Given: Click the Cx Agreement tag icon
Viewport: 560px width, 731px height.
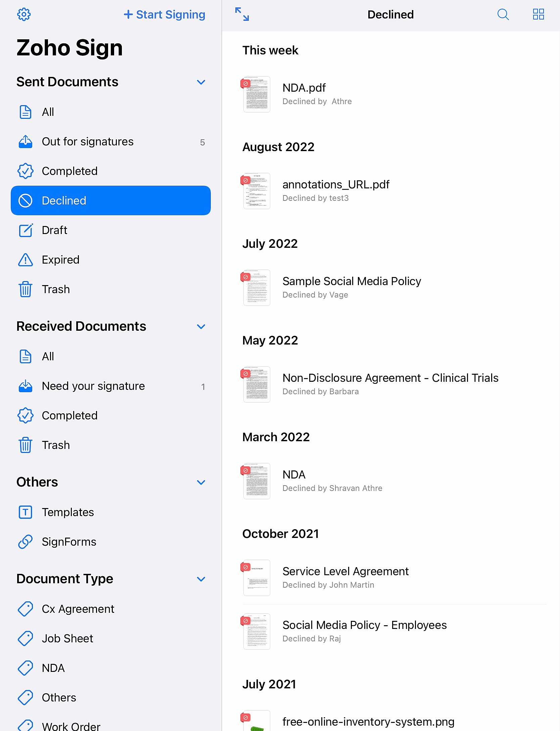Looking at the screenshot, I should point(26,609).
